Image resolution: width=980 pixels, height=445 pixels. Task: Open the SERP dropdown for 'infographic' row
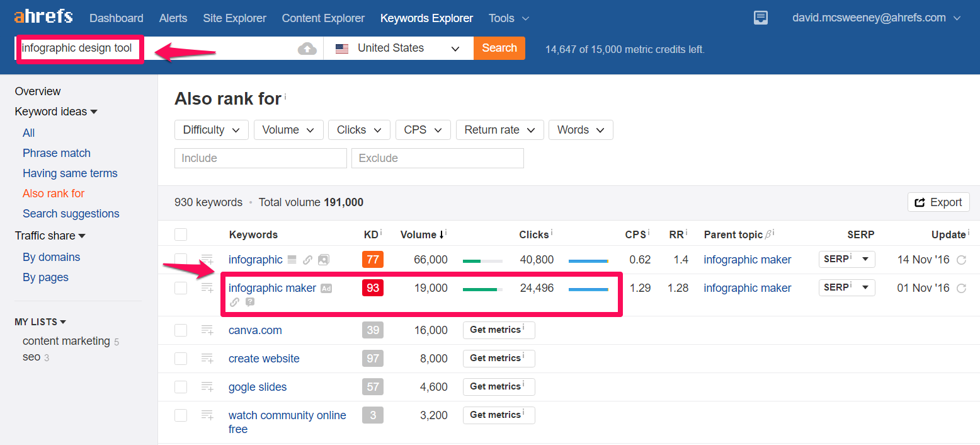click(846, 259)
